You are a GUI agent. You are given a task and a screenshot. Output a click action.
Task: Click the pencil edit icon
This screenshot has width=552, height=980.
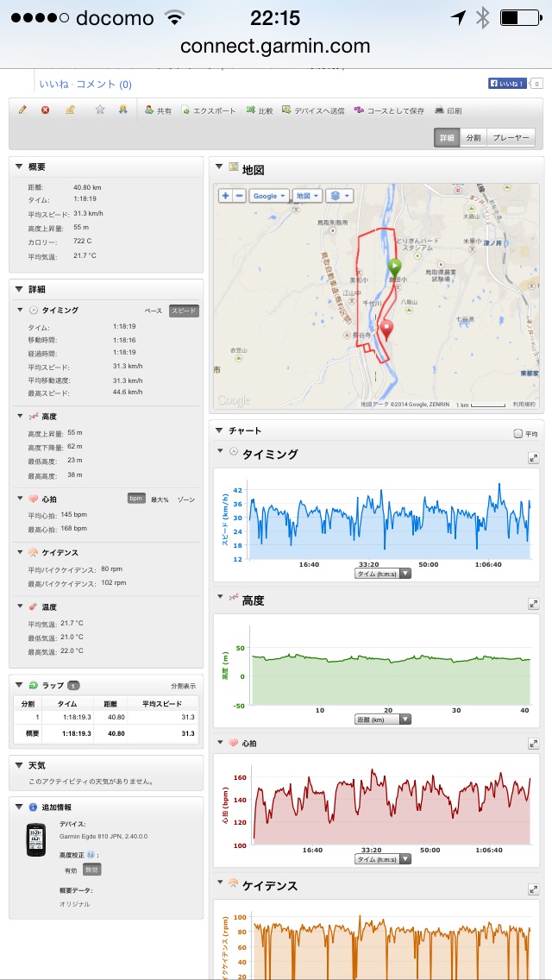click(23, 110)
